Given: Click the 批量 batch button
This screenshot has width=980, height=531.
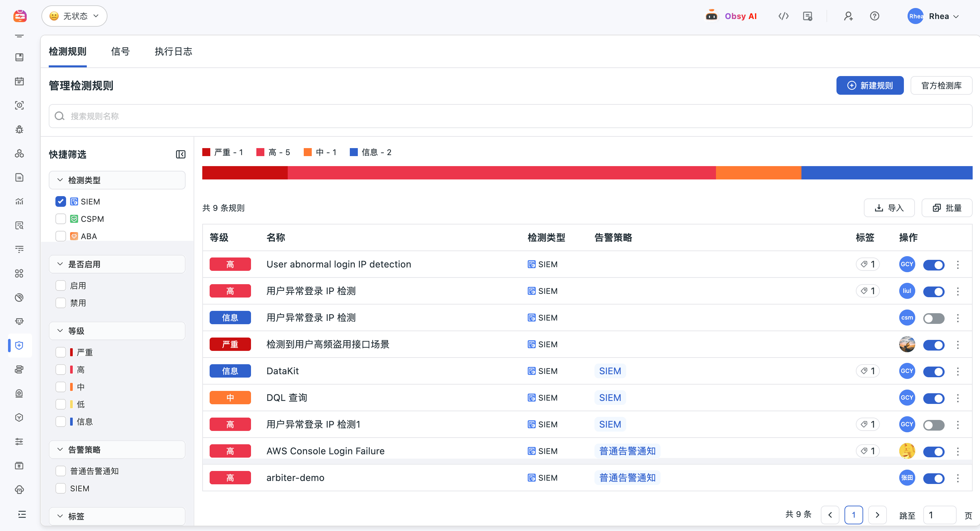Looking at the screenshot, I should coord(947,207).
